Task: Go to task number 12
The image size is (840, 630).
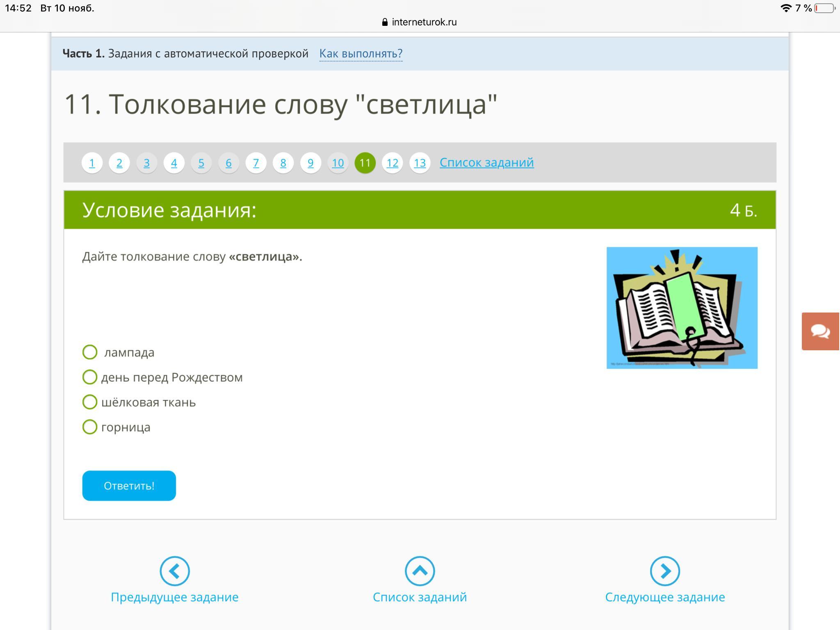Action: click(x=392, y=163)
